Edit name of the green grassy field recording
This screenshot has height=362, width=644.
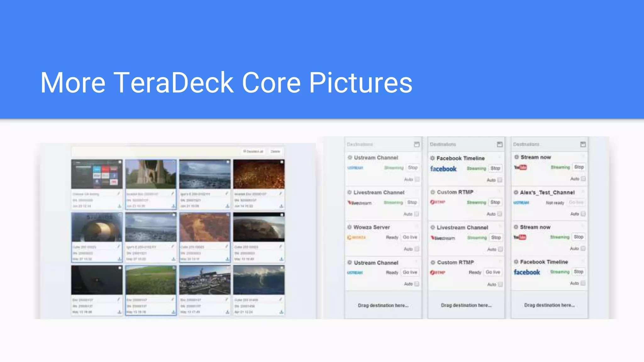(x=173, y=299)
